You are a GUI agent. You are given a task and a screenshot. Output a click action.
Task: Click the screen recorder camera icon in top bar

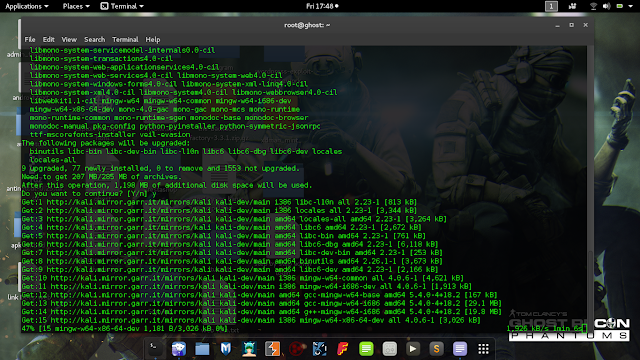coord(572,6)
